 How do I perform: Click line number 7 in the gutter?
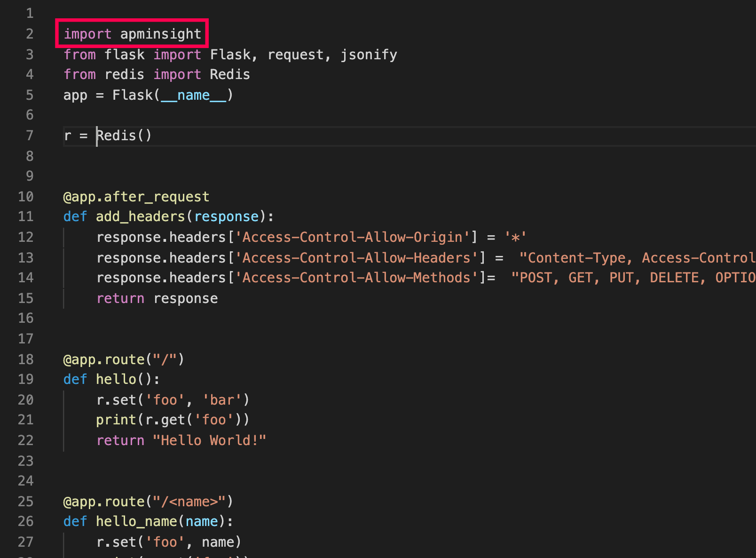[x=29, y=136]
